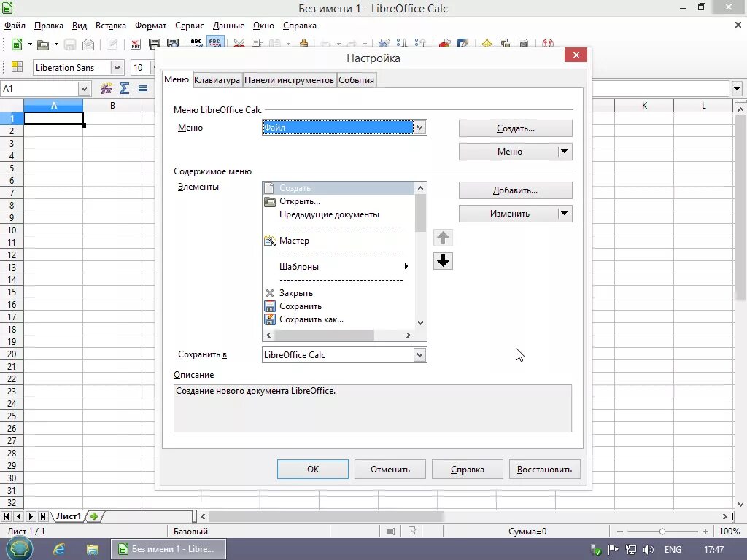Open the Меню combo box showing Файл
747x560 pixels.
pyautogui.click(x=344, y=128)
